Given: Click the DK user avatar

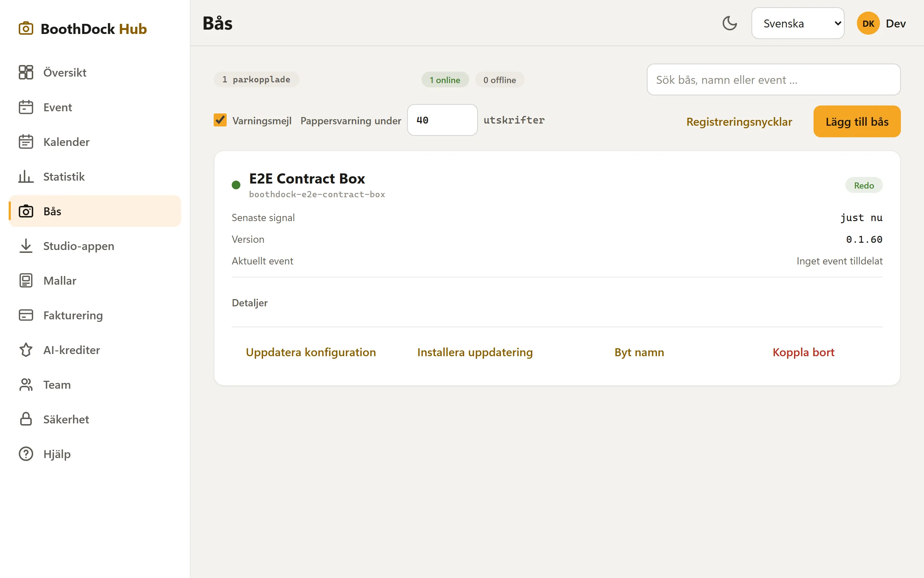Looking at the screenshot, I should tap(868, 23).
